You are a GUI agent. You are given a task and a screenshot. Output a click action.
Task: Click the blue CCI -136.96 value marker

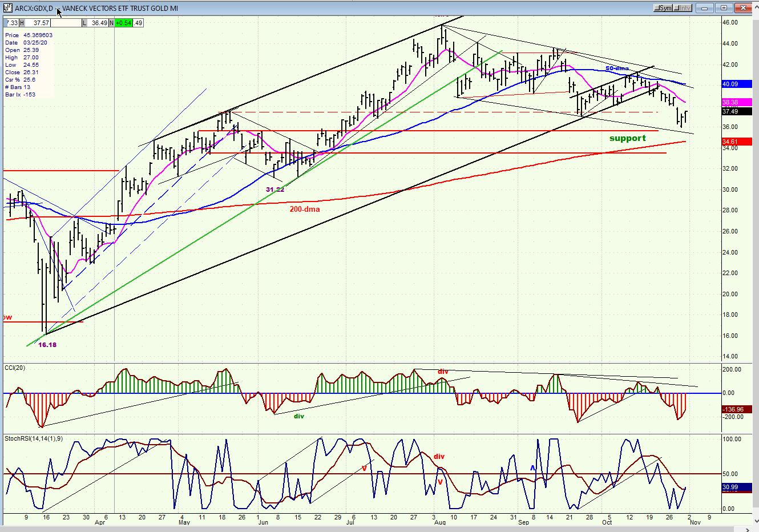click(732, 409)
